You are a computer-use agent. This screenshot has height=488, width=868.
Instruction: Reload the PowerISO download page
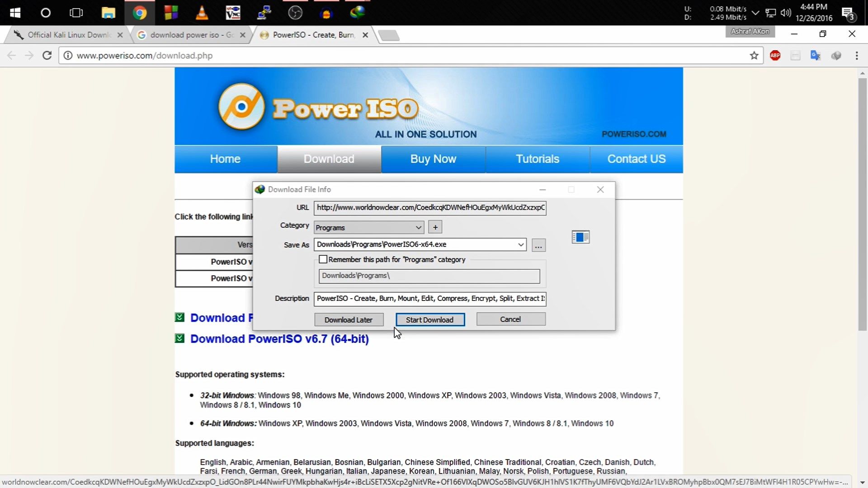[x=47, y=56]
